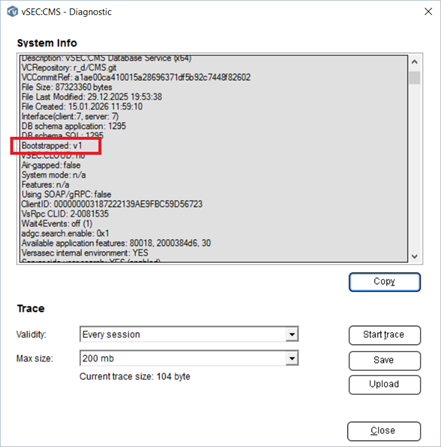The height and width of the screenshot is (447, 441).
Task: Click the vSEC:CMS app icon in title bar
Action: pyautogui.click(x=12, y=11)
